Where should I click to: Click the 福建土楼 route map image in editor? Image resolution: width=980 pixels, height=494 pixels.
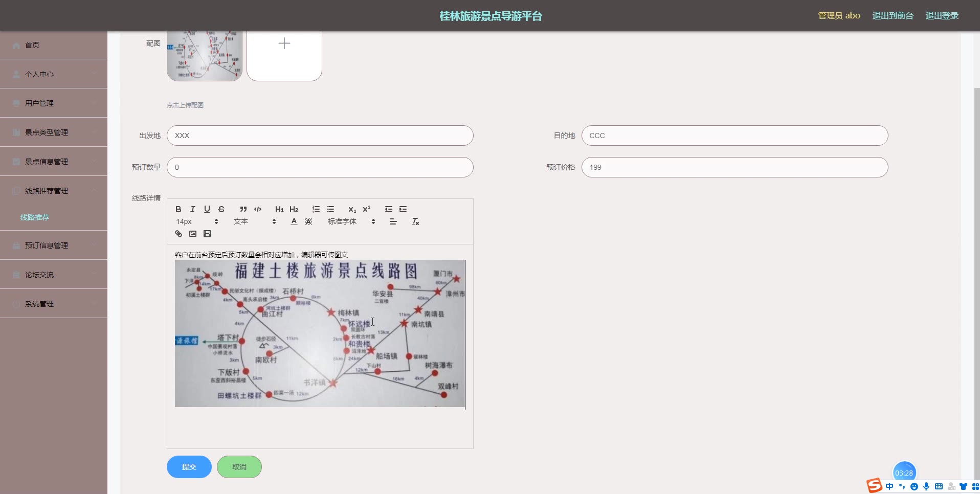click(320, 333)
